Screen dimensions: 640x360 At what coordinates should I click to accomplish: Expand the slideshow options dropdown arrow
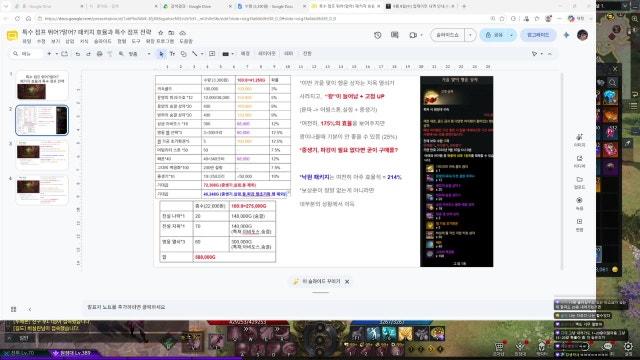coord(470,35)
